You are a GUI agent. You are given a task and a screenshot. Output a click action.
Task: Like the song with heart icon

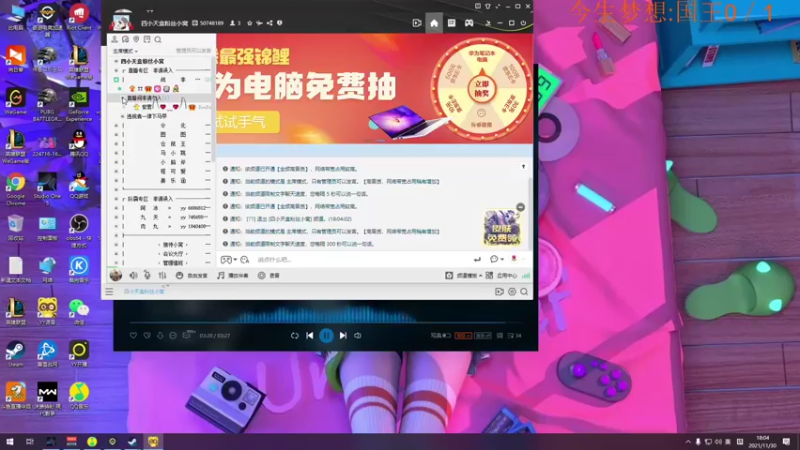[133, 336]
